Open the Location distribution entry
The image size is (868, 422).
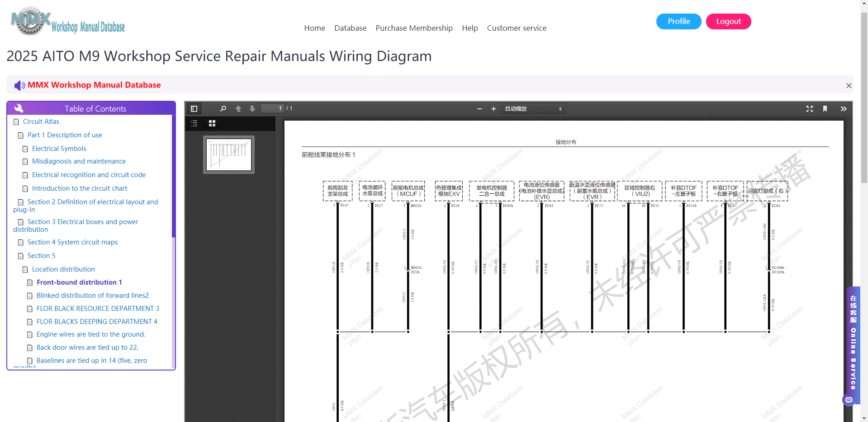63,269
